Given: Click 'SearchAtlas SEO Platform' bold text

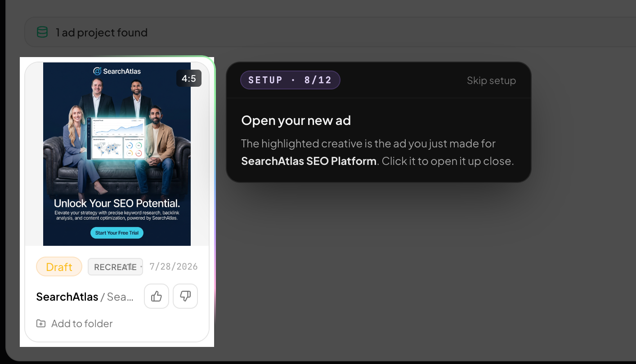Looking at the screenshot, I should coord(309,161).
